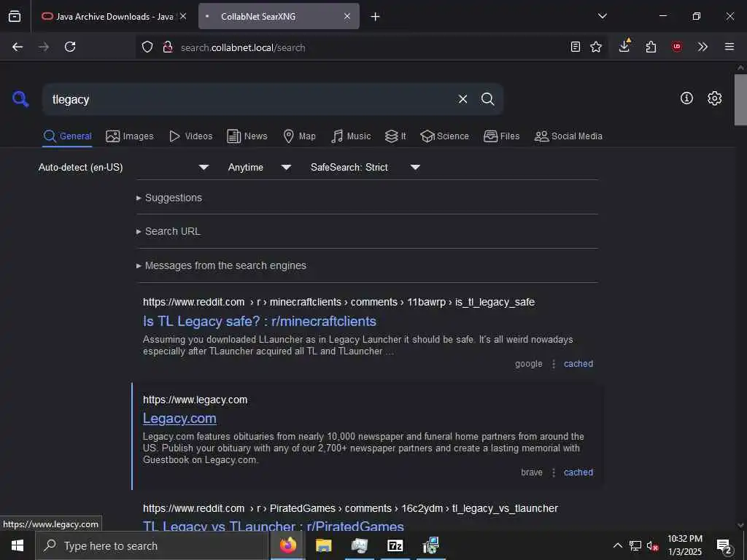
Task: Open TL Legacy vs TLauncher result
Action: click(274, 525)
